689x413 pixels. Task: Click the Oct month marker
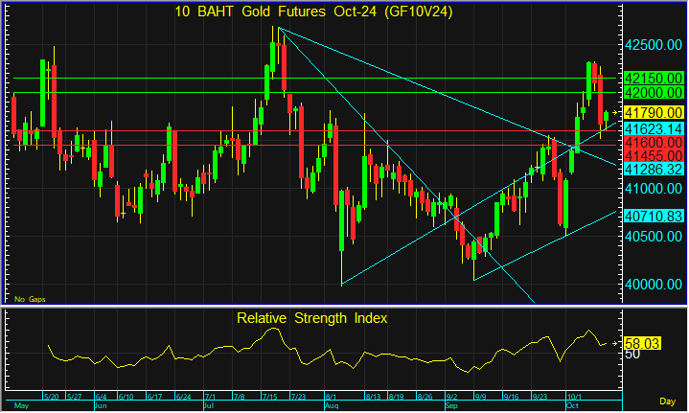(x=572, y=406)
